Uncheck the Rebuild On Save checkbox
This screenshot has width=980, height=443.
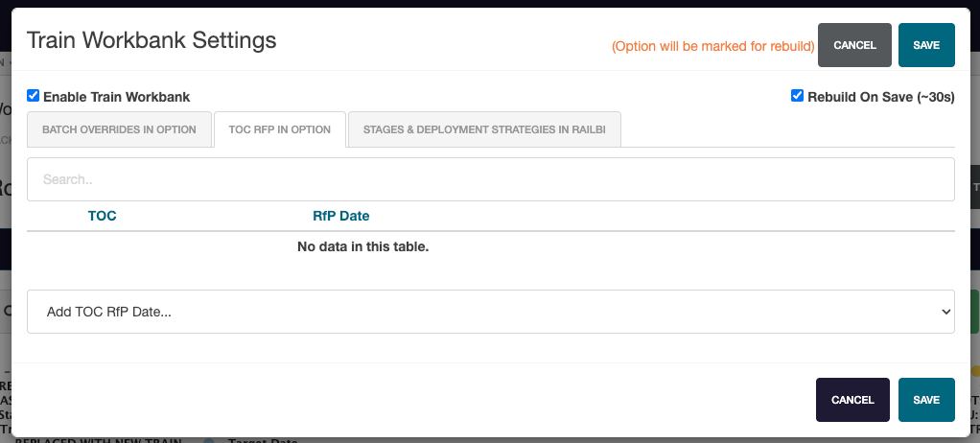click(x=797, y=96)
